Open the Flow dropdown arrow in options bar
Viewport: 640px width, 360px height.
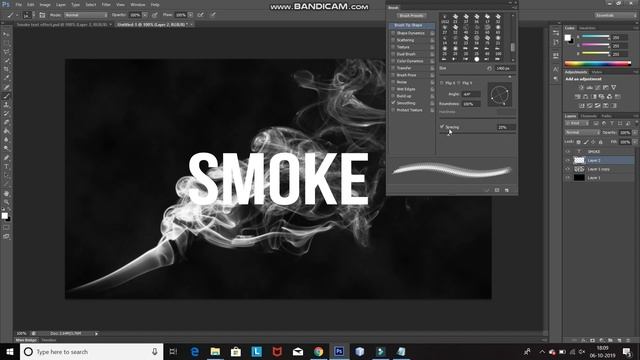[190, 15]
